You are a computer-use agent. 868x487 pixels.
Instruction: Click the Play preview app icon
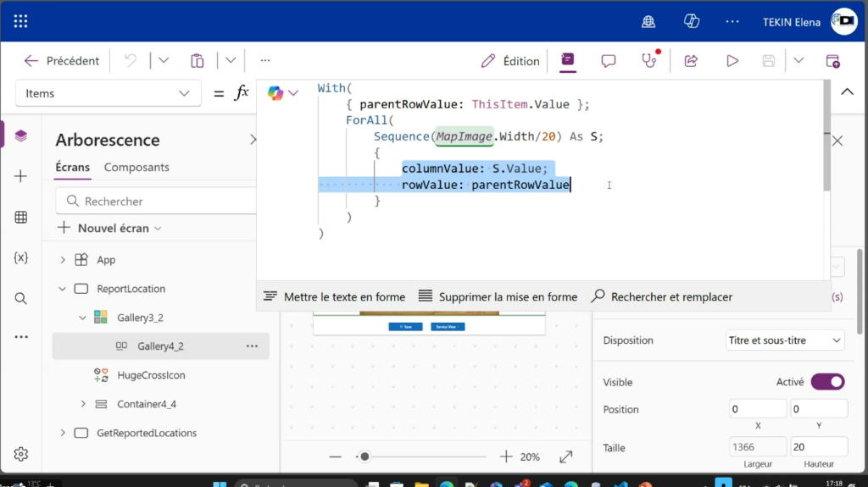(x=732, y=61)
